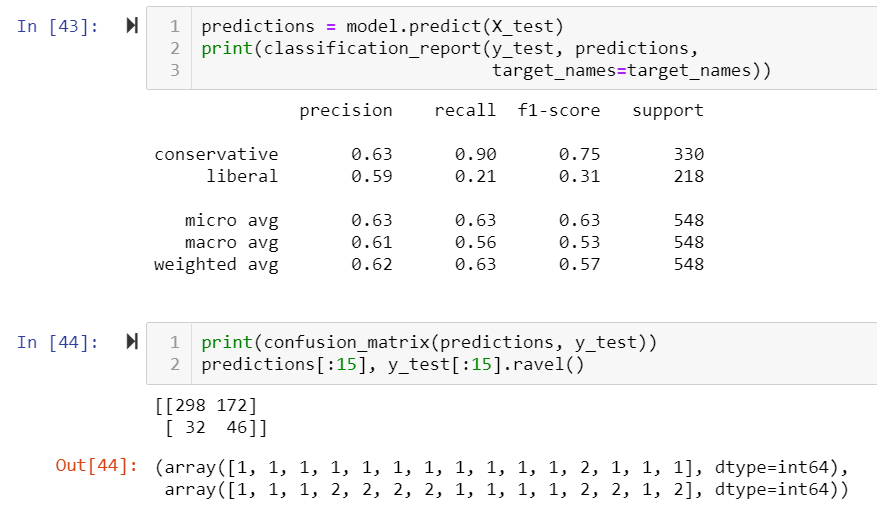Run cell In [44] with run icon
Viewport: 877px width, 525px height.
pos(132,342)
